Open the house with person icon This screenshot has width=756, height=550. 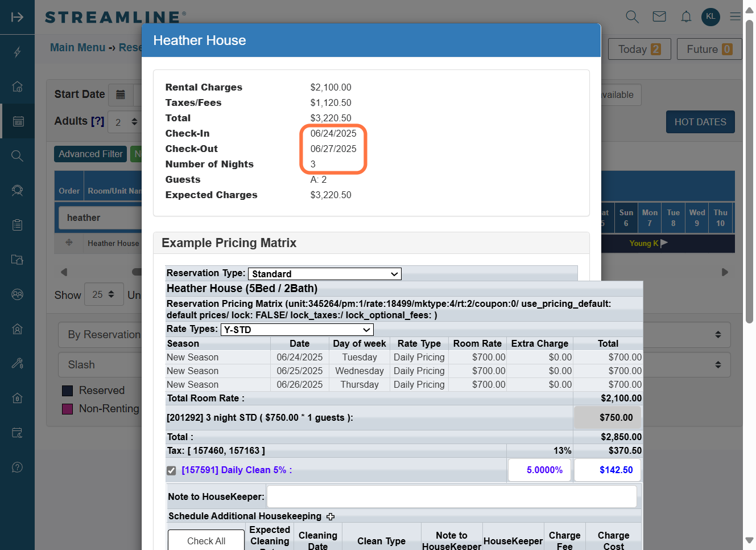tap(18, 329)
